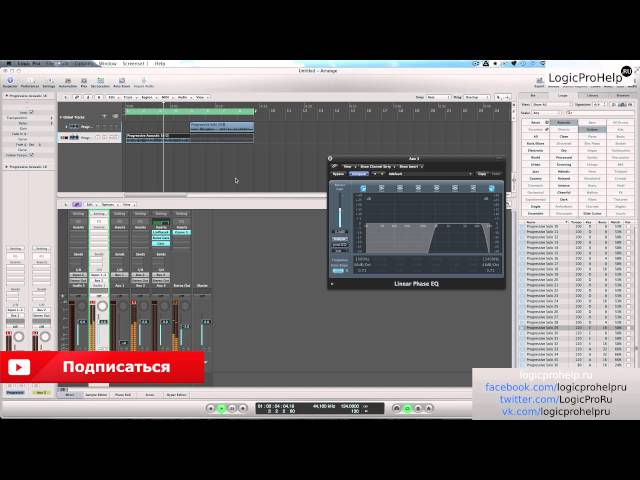Enable the Loop checkbox in Inspector

[31, 112]
